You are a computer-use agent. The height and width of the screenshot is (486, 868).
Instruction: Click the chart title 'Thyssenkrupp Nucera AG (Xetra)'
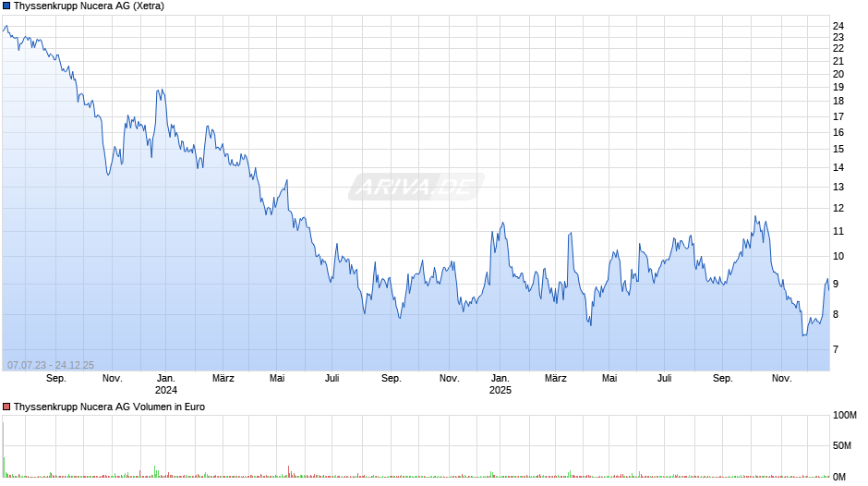pos(89,6)
